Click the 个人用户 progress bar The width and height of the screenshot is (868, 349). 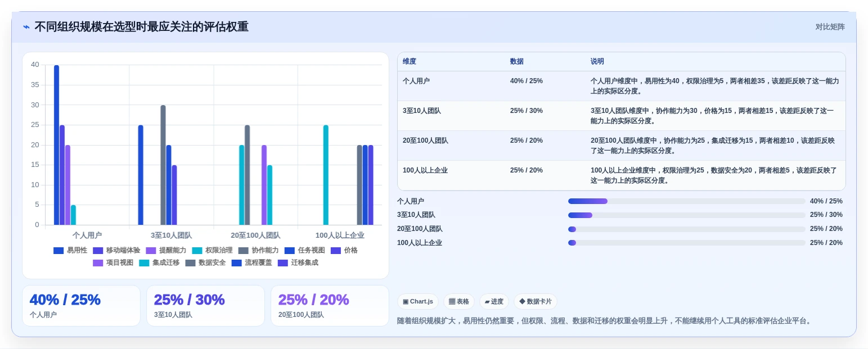tap(687, 201)
